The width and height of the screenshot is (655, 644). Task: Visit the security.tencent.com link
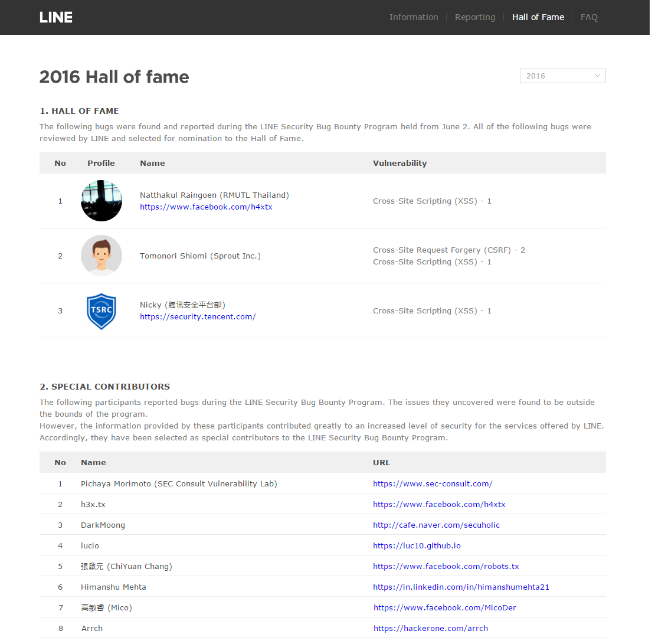pyautogui.click(x=198, y=317)
